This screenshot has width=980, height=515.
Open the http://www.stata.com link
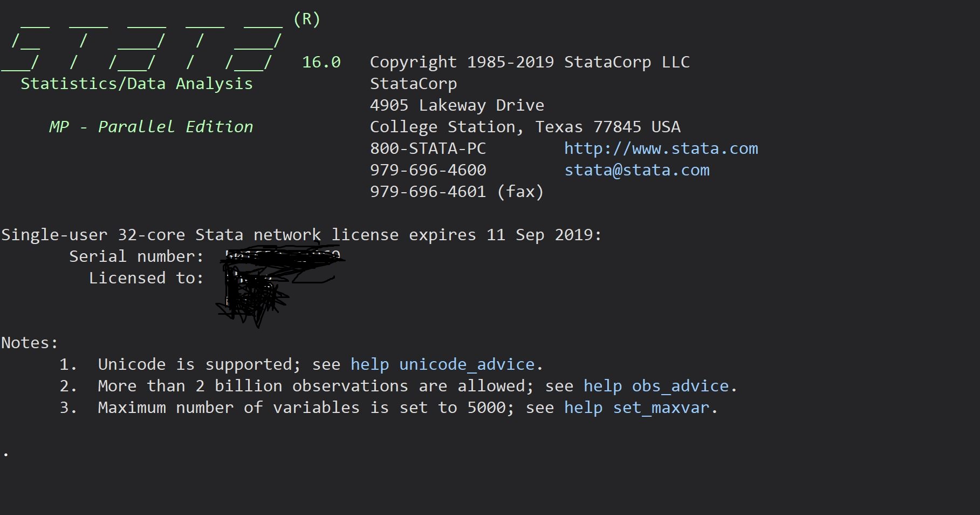(x=661, y=148)
